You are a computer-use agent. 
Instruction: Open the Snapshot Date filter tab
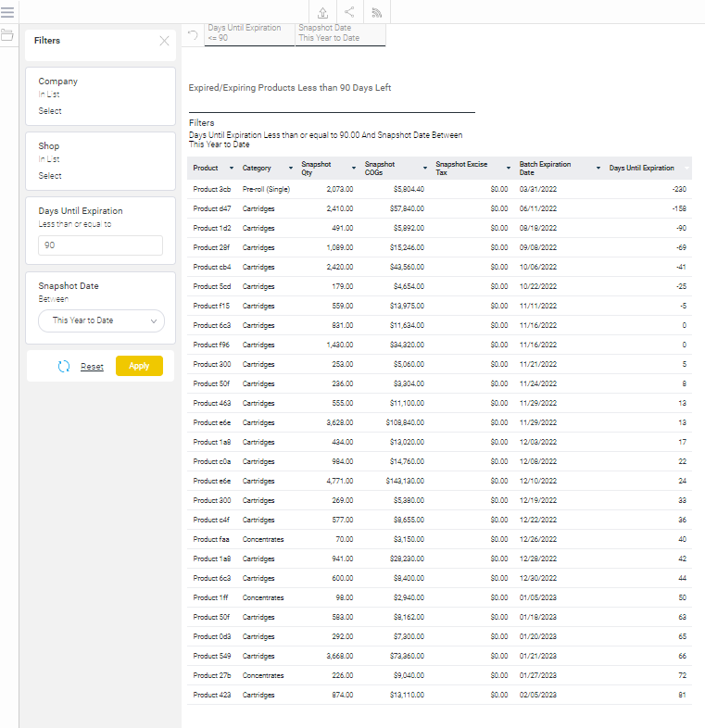340,33
